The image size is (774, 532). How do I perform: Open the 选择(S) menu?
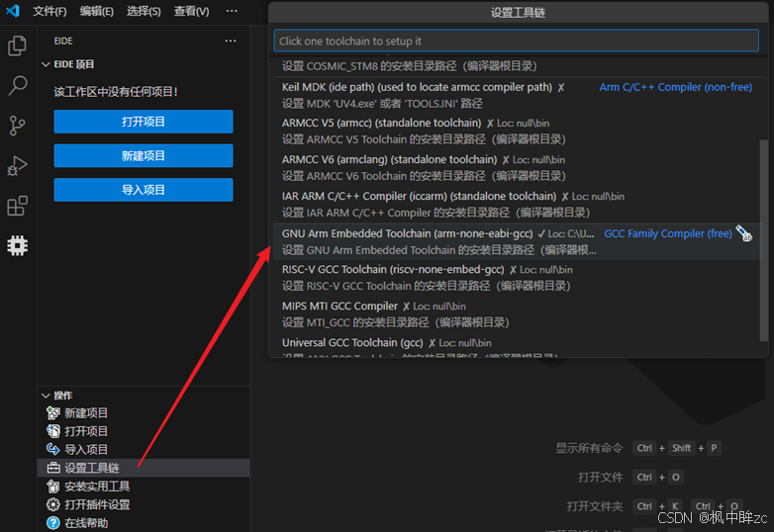(144, 11)
